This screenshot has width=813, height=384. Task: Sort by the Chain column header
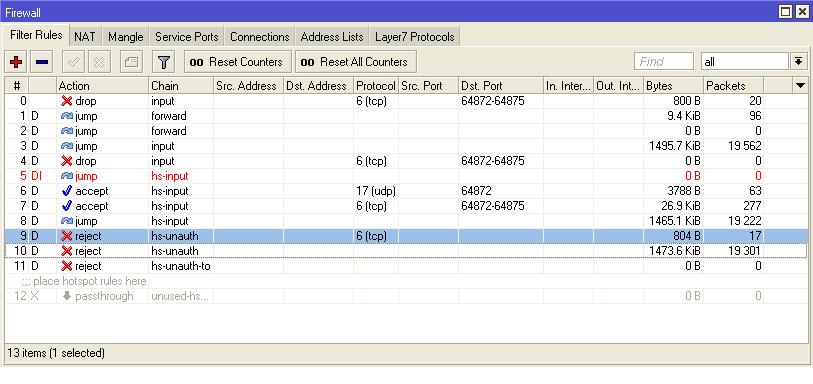pyautogui.click(x=181, y=86)
